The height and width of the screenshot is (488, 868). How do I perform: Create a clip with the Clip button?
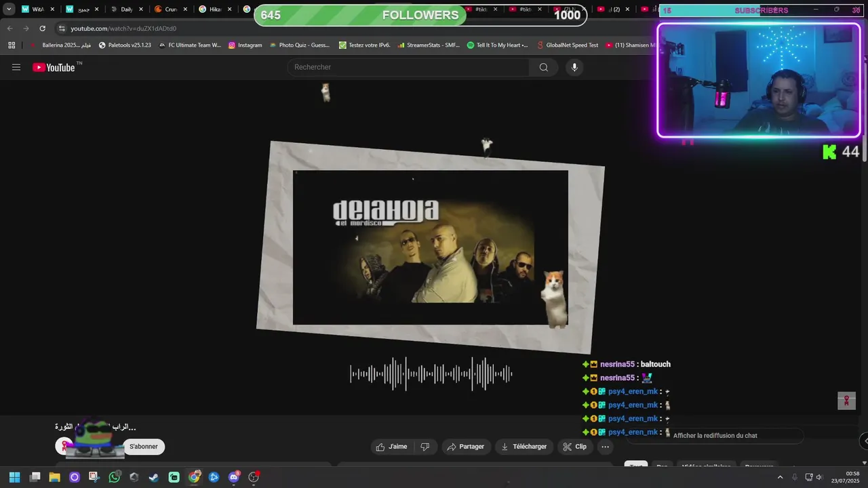(x=575, y=447)
